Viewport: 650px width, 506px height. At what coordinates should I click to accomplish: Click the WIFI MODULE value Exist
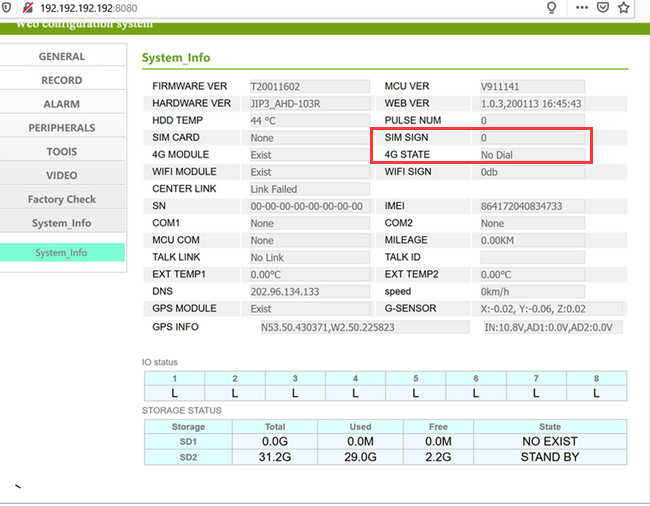click(310, 172)
